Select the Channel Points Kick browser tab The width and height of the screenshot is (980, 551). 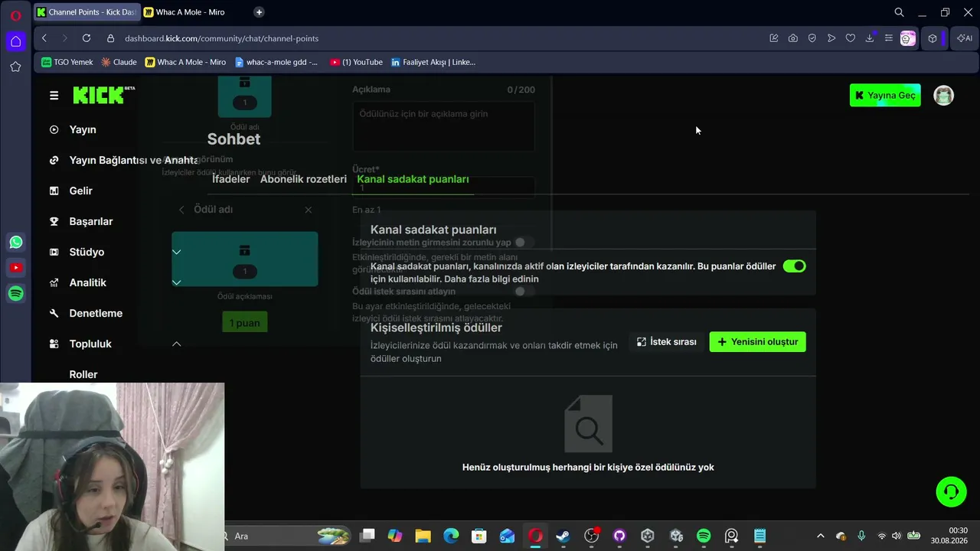[x=87, y=12]
